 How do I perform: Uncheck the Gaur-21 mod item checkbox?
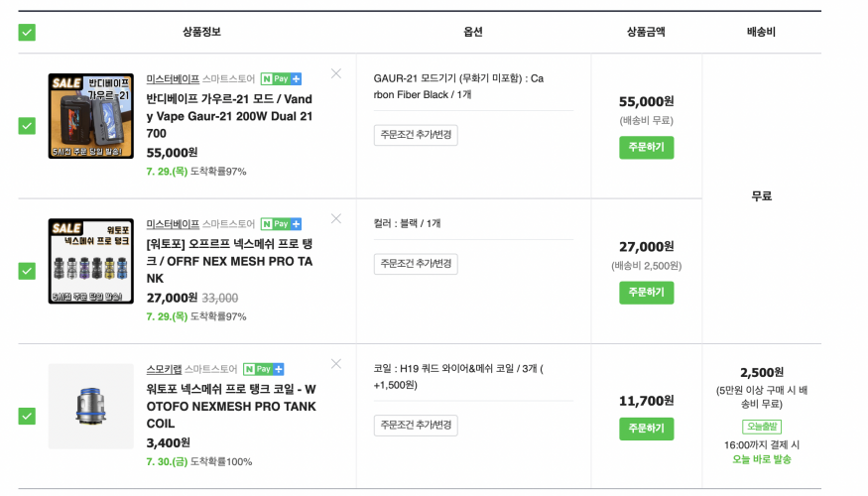(27, 126)
